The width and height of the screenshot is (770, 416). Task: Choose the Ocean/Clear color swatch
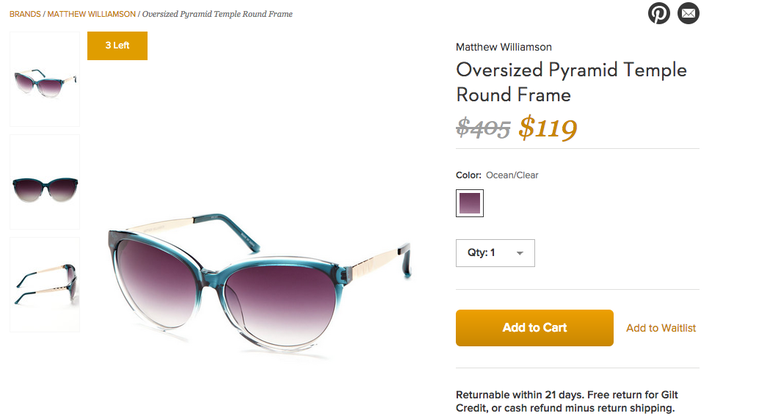click(470, 203)
